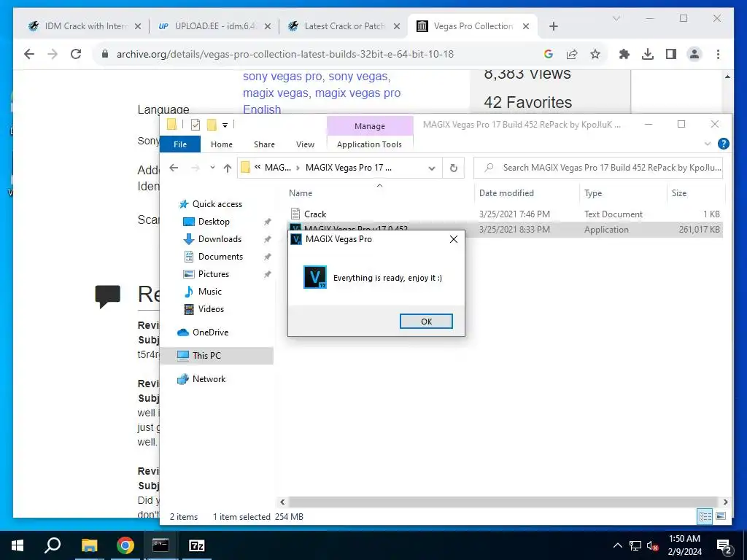Image resolution: width=747 pixels, height=560 pixels.
Task: Click OK in the MAGIX Vegas Pro dialog
Action: (426, 322)
